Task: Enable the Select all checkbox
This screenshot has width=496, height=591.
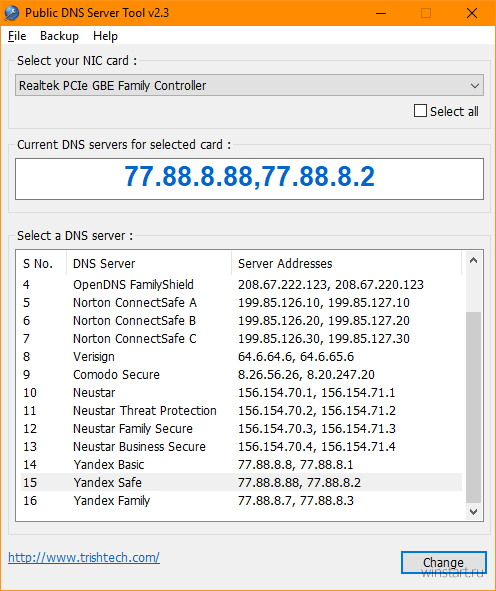Action: 420,111
